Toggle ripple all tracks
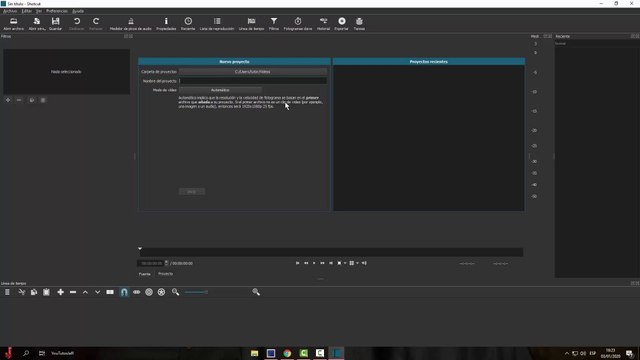The image size is (640, 360). (162, 292)
